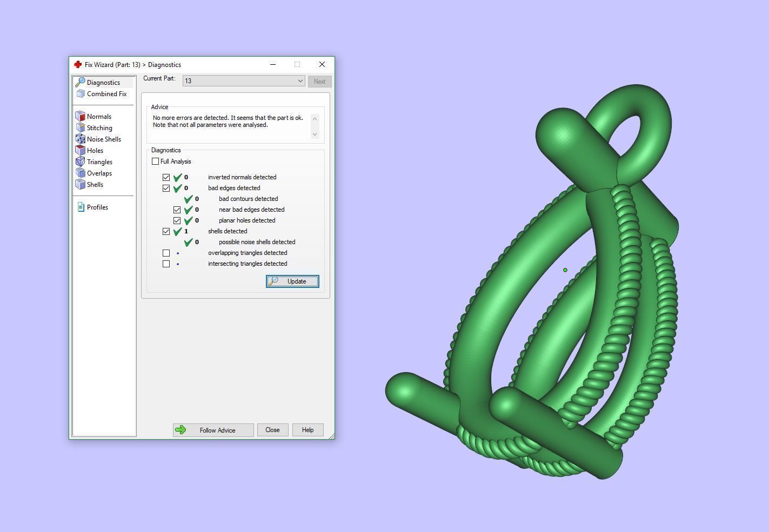Uncheck planar holes detected checkbox

point(177,220)
